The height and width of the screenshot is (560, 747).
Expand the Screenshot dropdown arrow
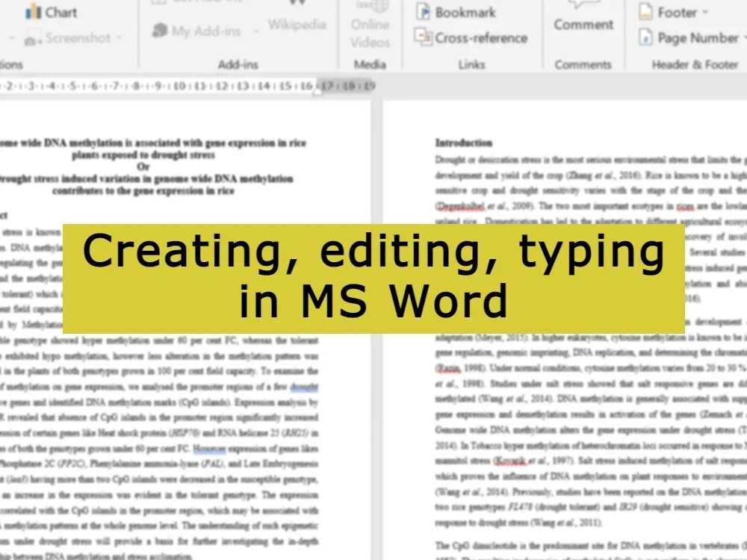119,37
